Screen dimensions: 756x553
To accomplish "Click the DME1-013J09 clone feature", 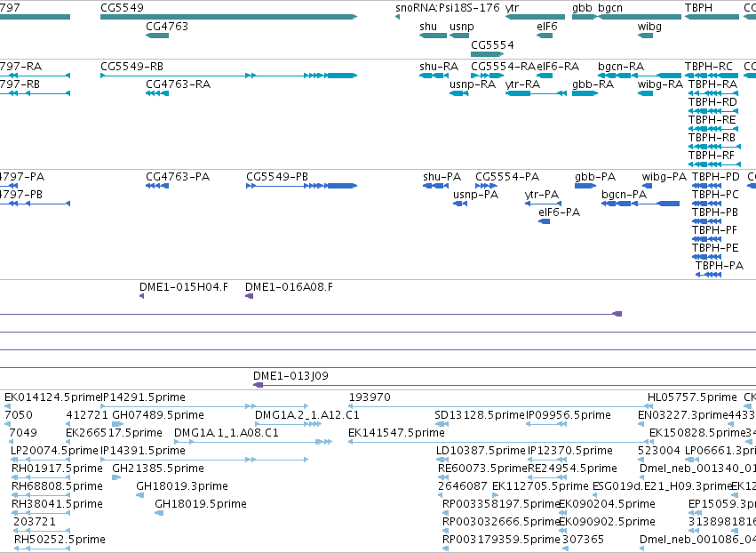I will pos(505,385).
